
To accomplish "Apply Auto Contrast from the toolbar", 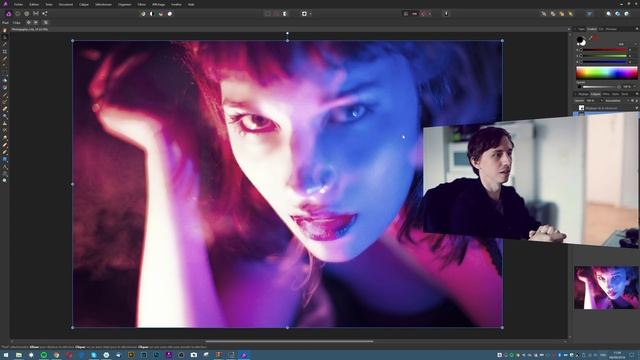I will point(152,13).
